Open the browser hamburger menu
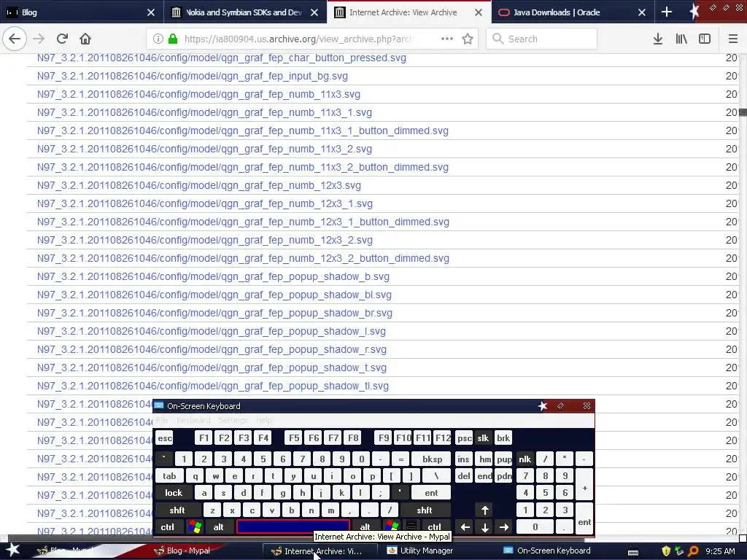This screenshot has width=747, height=560. pyautogui.click(x=733, y=39)
